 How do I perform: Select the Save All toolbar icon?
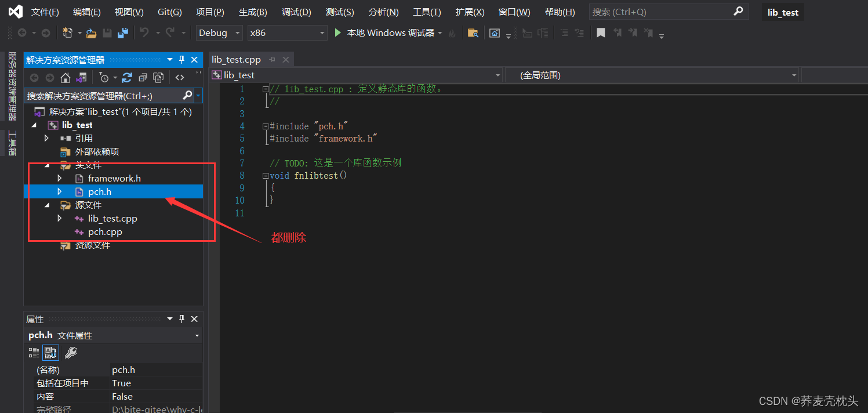[122, 33]
